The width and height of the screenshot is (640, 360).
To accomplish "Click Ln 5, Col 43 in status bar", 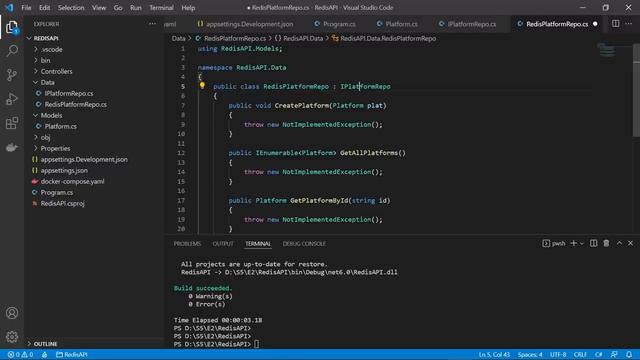I will (494, 355).
